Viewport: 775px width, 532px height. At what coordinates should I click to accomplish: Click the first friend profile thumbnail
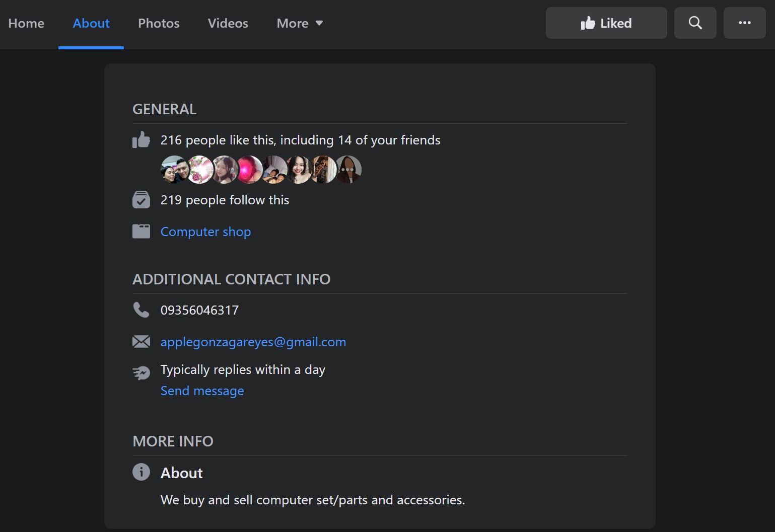(173, 170)
